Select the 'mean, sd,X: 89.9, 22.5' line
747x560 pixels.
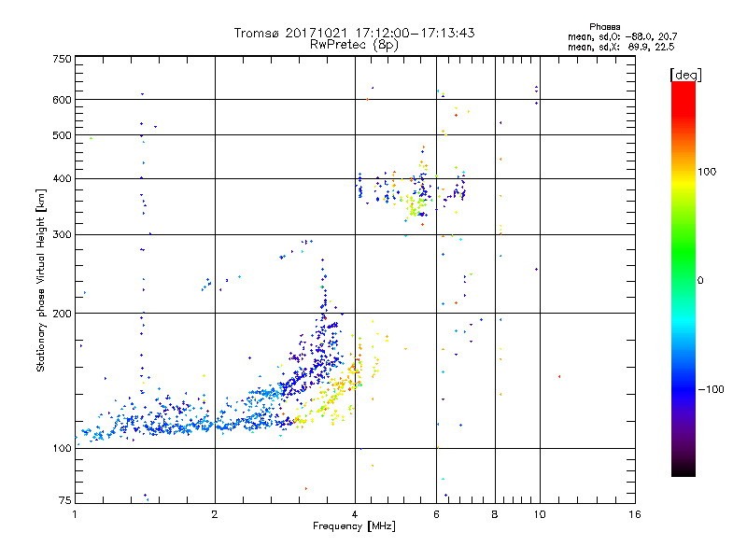coord(621,47)
